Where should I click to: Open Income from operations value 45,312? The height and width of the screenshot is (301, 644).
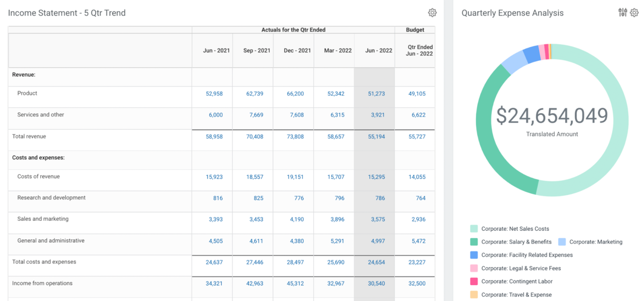pyautogui.click(x=295, y=284)
